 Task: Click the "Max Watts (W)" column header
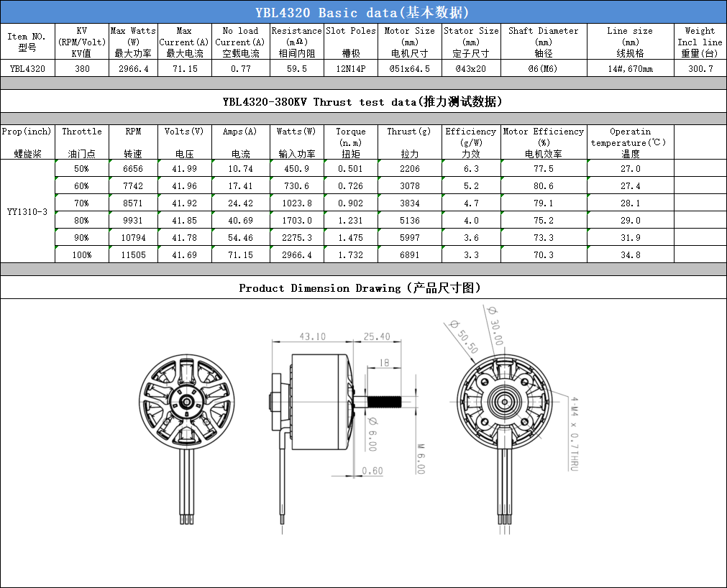point(133,42)
